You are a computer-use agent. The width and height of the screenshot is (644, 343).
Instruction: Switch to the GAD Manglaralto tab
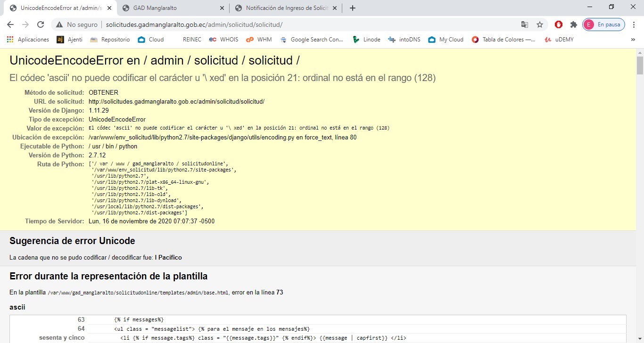point(170,8)
